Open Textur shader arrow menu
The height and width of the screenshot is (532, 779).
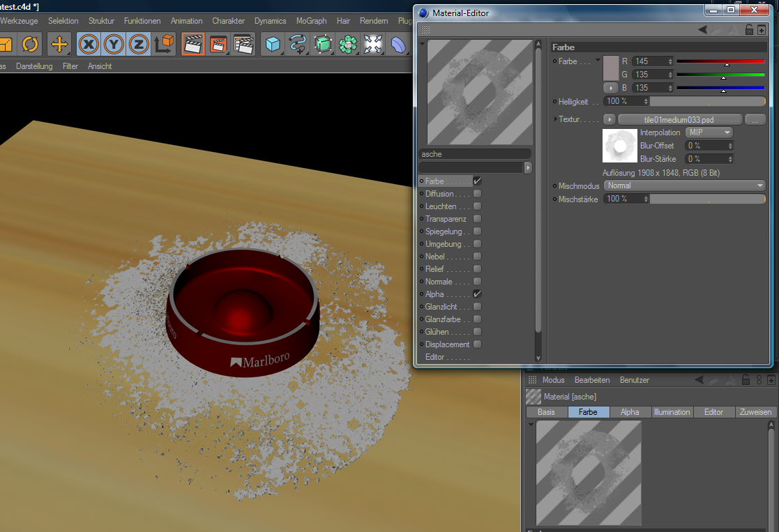click(610, 120)
